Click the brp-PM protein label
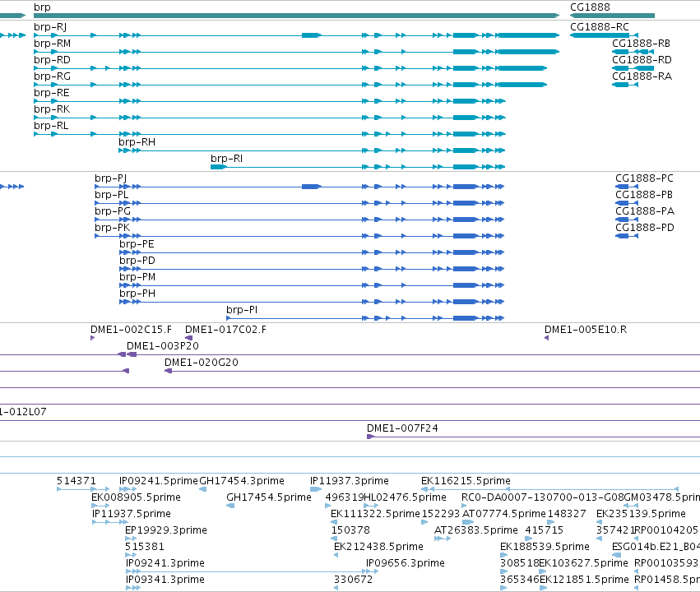Image resolution: width=700 pixels, height=592 pixels. pyautogui.click(x=137, y=277)
